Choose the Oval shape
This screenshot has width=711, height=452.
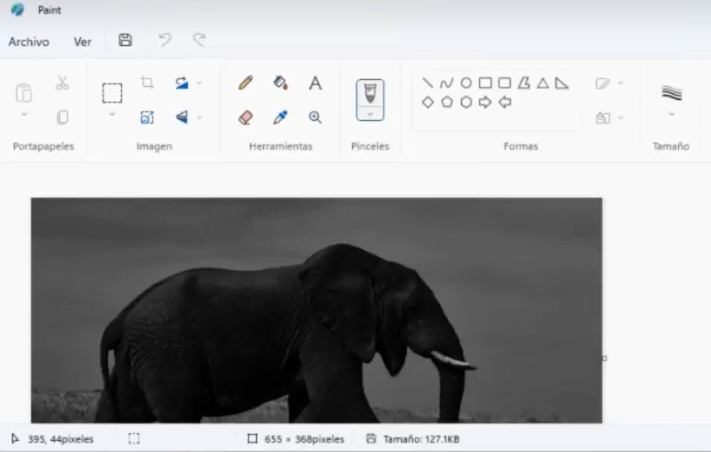click(466, 83)
